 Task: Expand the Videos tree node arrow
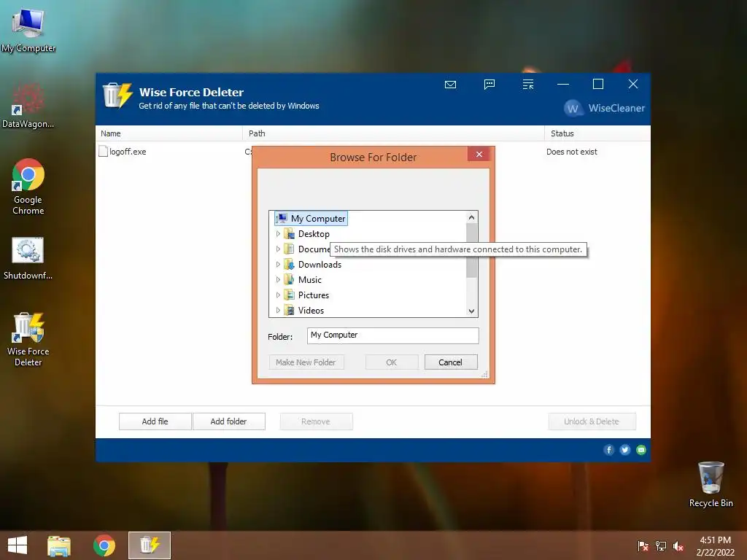click(278, 310)
